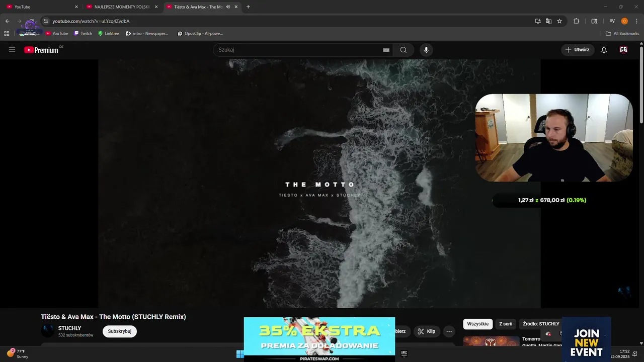
Task: Open the Linktree bookmark
Action: [x=109, y=34]
